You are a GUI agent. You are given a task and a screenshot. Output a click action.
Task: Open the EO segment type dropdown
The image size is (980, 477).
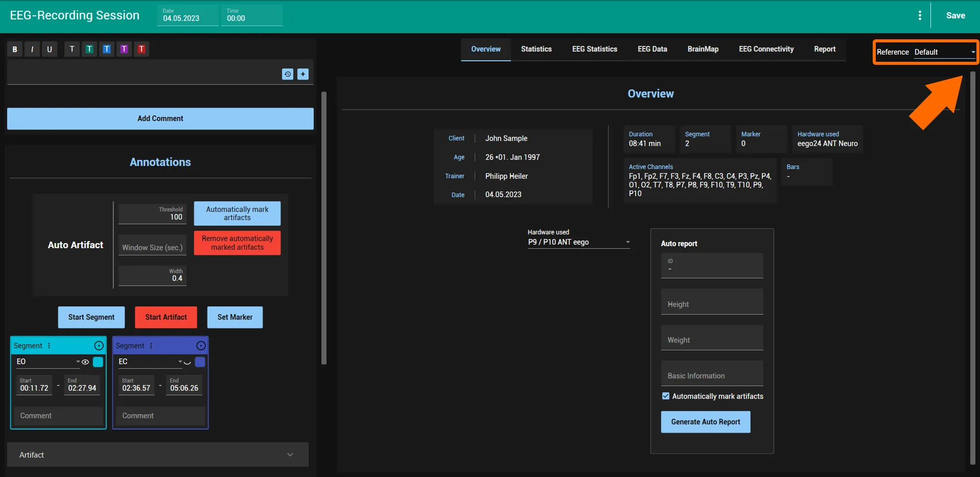[49, 362]
